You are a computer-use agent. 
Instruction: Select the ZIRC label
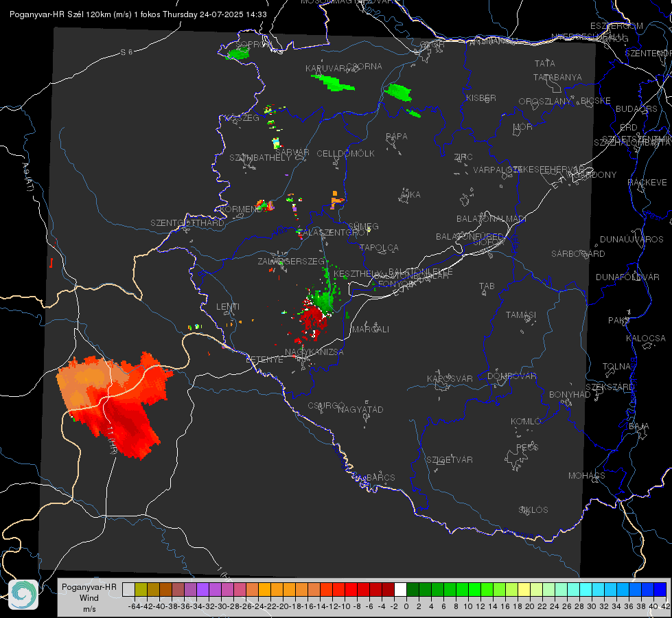pos(463,157)
